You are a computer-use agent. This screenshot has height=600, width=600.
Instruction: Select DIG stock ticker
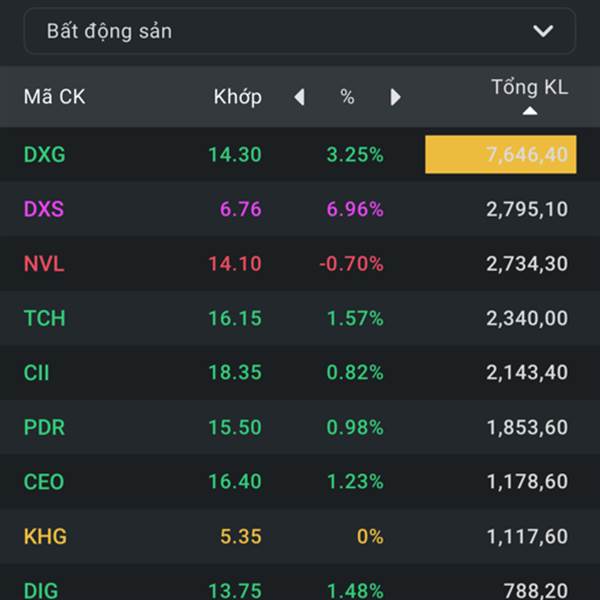coord(41,590)
